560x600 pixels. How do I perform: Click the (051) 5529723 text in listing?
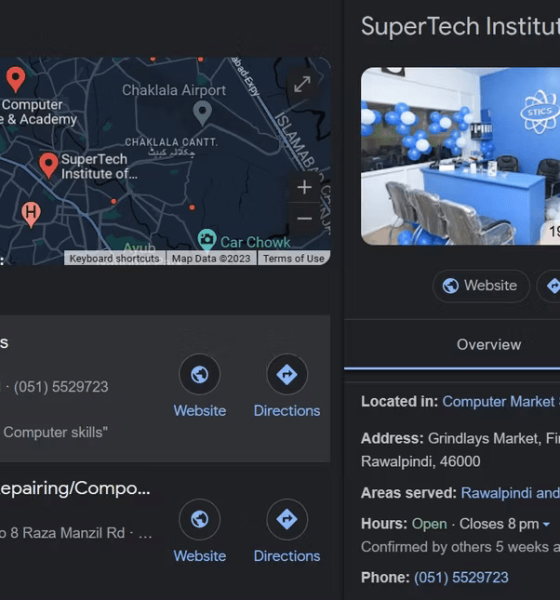(61, 387)
